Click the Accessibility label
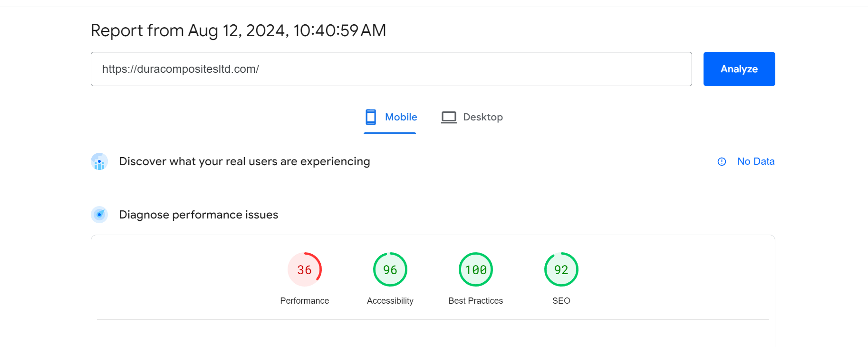Image resolution: width=868 pixels, height=347 pixels. (390, 301)
